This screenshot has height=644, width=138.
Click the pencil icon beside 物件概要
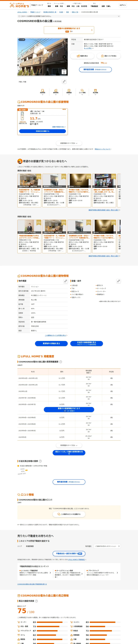66,281
